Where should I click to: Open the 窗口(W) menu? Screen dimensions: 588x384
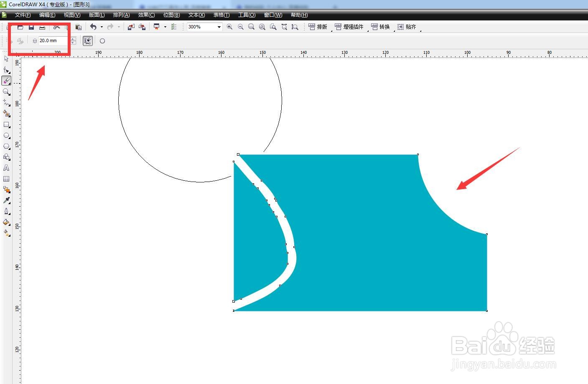point(273,15)
